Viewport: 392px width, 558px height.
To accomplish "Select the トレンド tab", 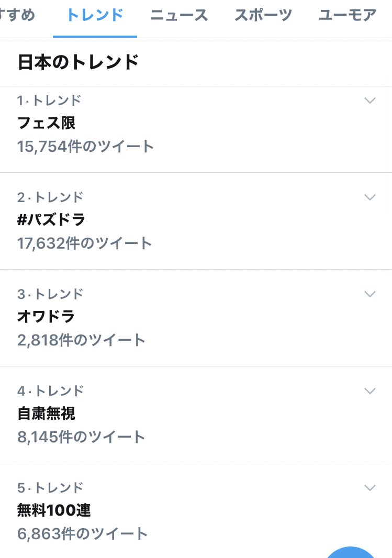I will (x=95, y=15).
